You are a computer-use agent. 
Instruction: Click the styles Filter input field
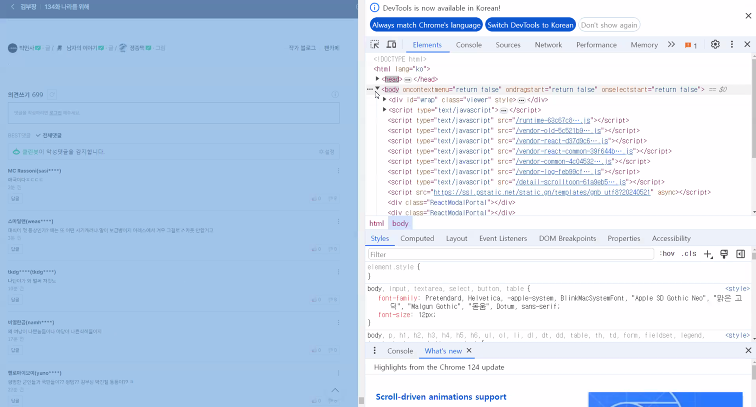[x=511, y=254]
